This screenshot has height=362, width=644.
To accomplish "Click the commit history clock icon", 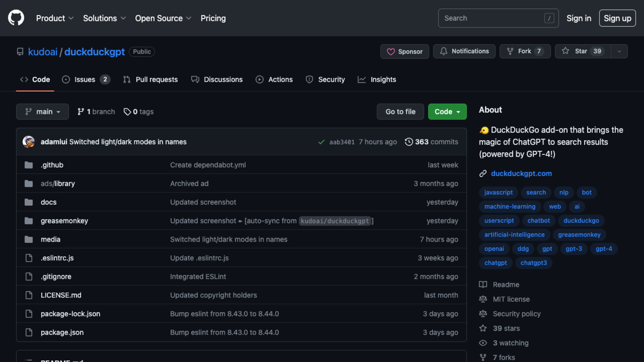I will [409, 142].
